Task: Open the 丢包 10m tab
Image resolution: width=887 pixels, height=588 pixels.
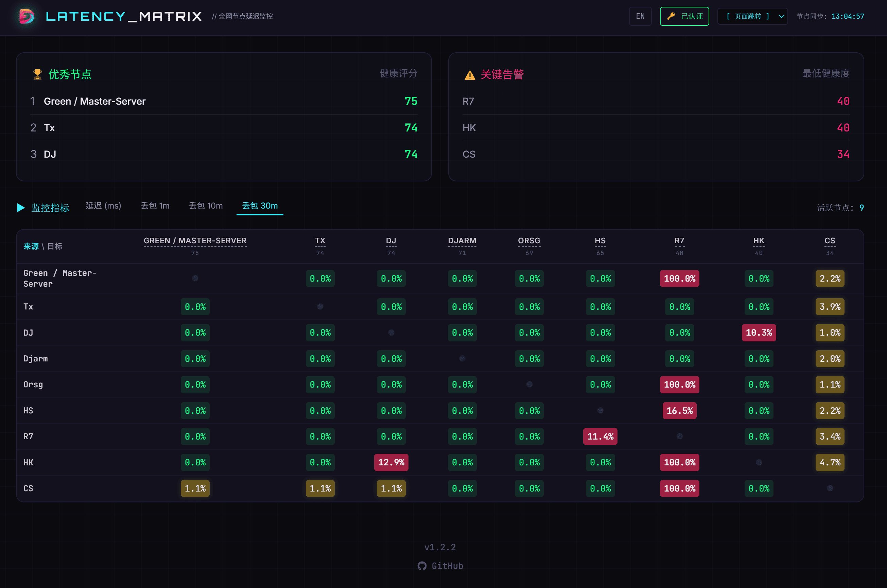Action: click(x=206, y=206)
